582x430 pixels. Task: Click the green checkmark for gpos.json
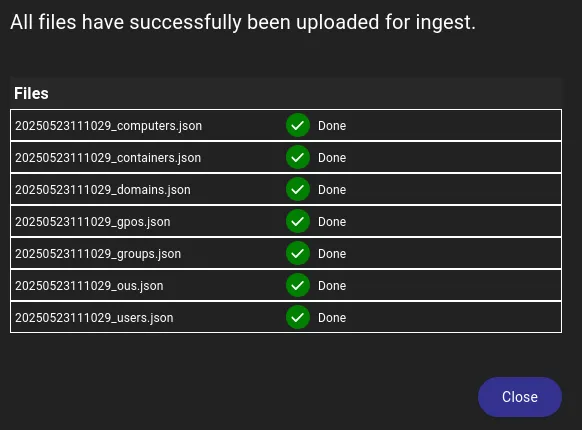click(298, 221)
